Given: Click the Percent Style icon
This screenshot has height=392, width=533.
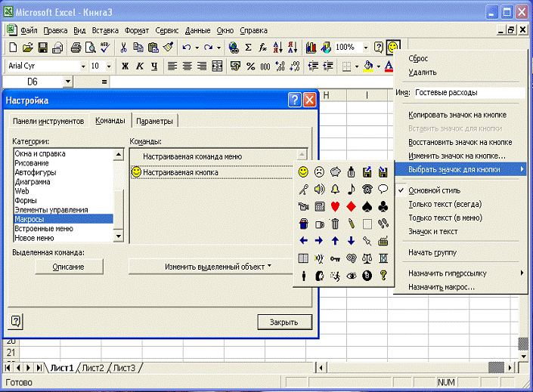Looking at the screenshot, I should [x=250, y=66].
